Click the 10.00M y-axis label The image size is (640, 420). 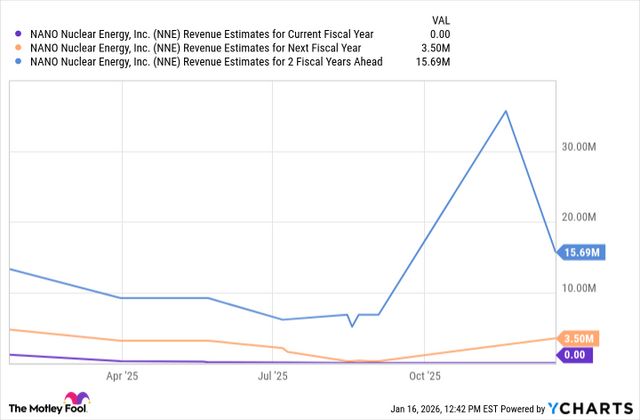(x=580, y=289)
